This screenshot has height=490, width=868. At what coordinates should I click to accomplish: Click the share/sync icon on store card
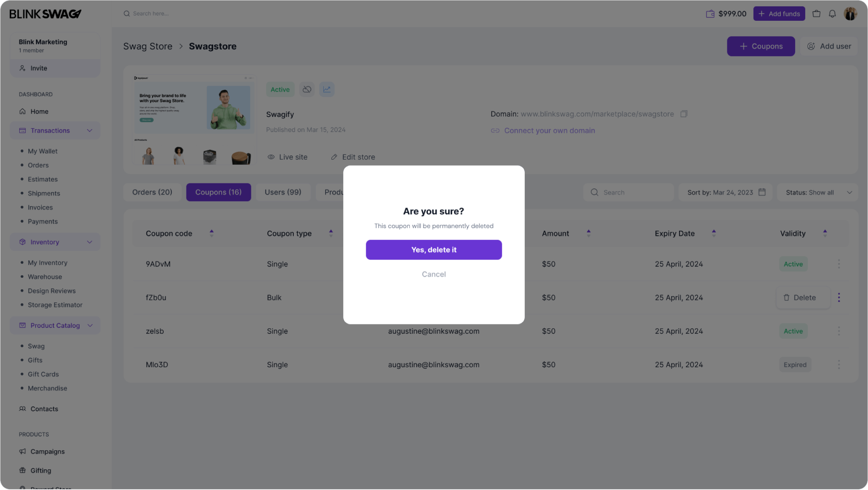[307, 89]
